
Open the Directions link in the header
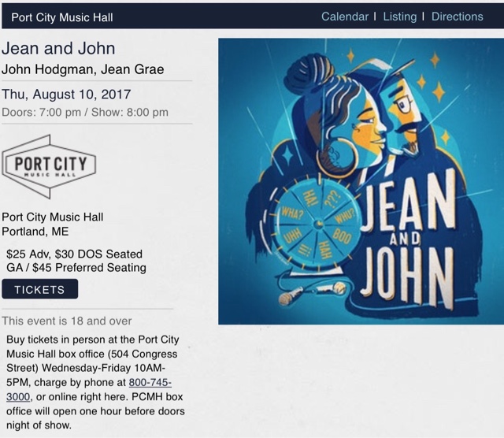[457, 17]
